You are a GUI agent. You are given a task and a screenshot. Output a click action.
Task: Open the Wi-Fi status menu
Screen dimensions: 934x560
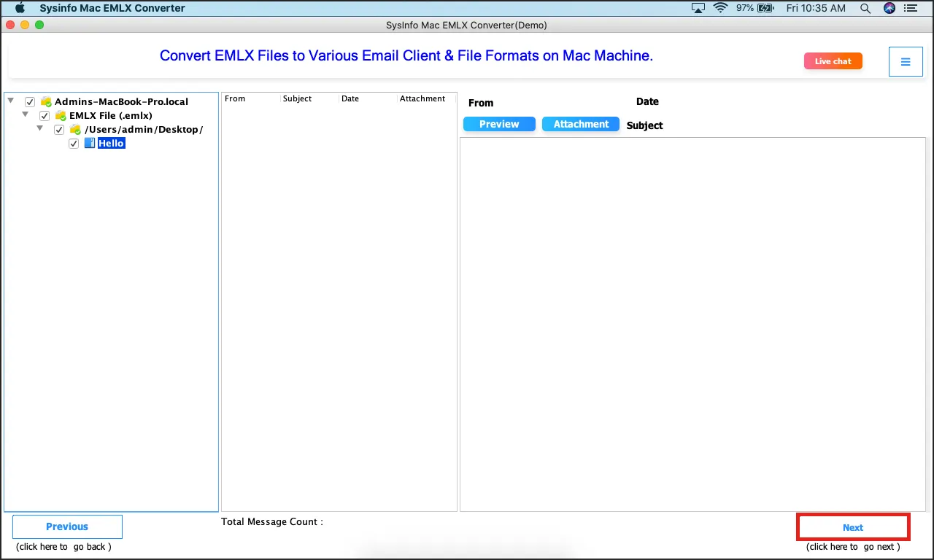(x=721, y=8)
